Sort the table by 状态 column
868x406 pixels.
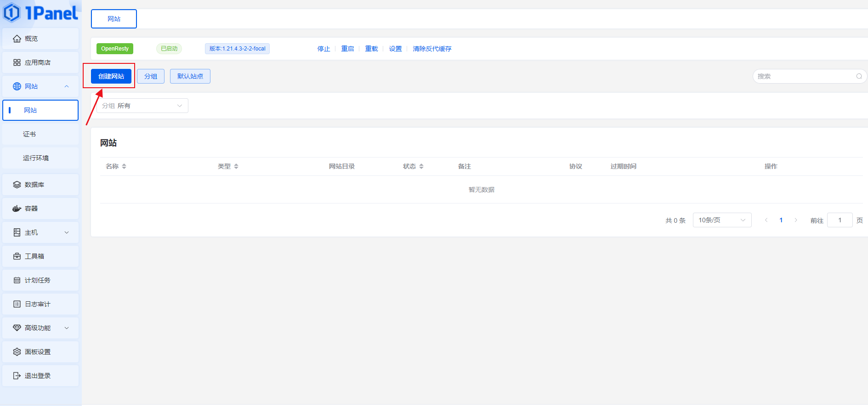tap(421, 166)
